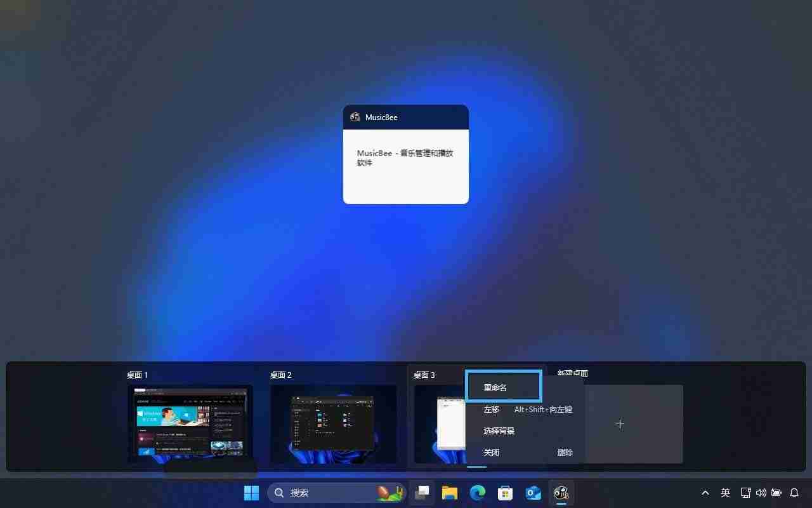
Task: Check battery status in the system tray
Action: pos(776,492)
